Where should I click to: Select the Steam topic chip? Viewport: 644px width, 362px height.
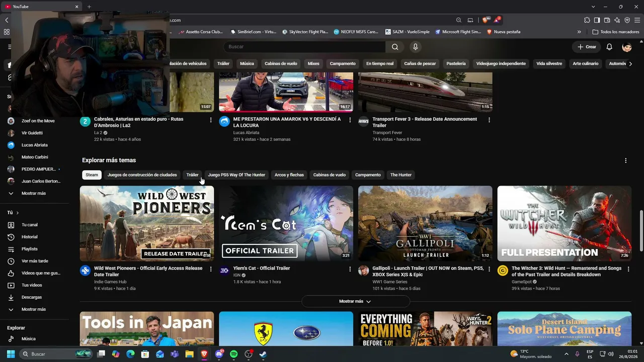tap(92, 175)
